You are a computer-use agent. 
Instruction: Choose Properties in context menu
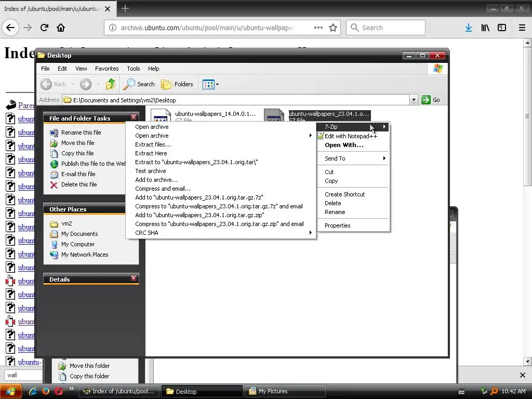353,225
